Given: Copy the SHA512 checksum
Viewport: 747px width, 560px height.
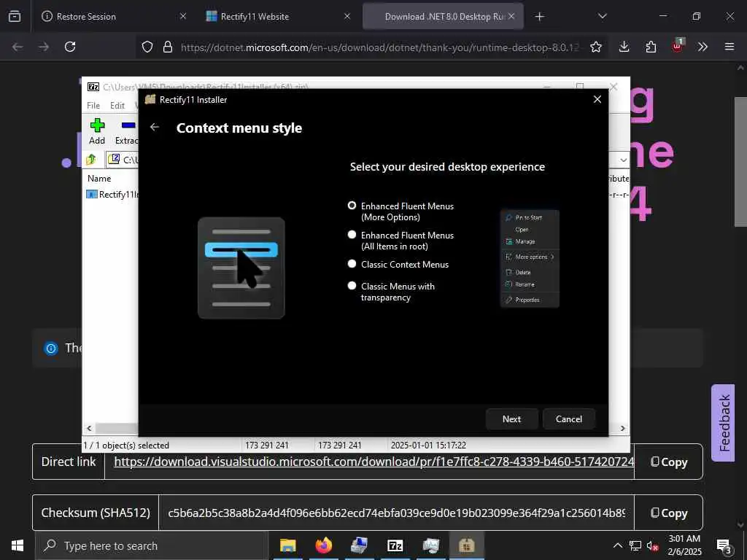Looking at the screenshot, I should pos(669,513).
